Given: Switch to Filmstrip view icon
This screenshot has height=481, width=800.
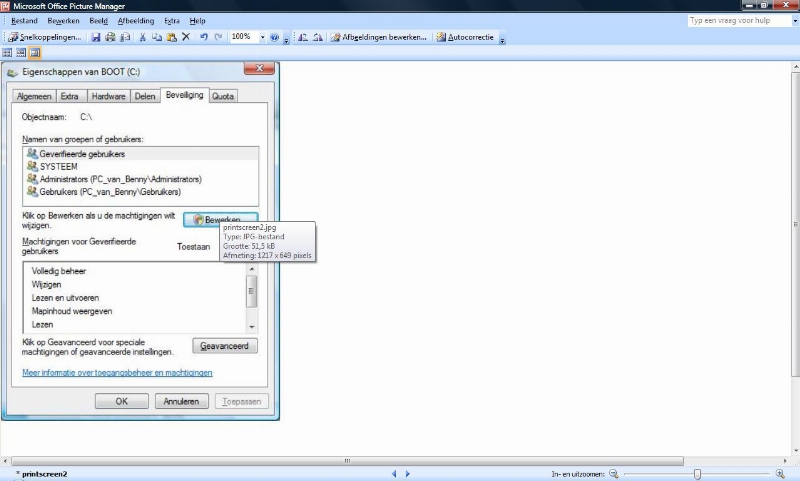Looking at the screenshot, I should [x=21, y=53].
